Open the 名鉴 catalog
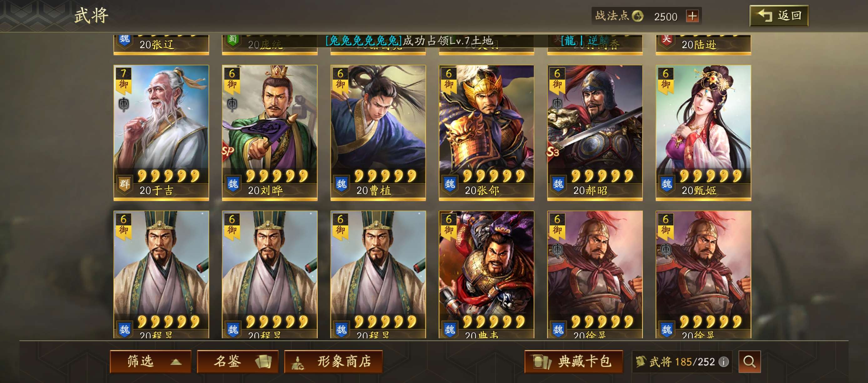 (x=238, y=362)
